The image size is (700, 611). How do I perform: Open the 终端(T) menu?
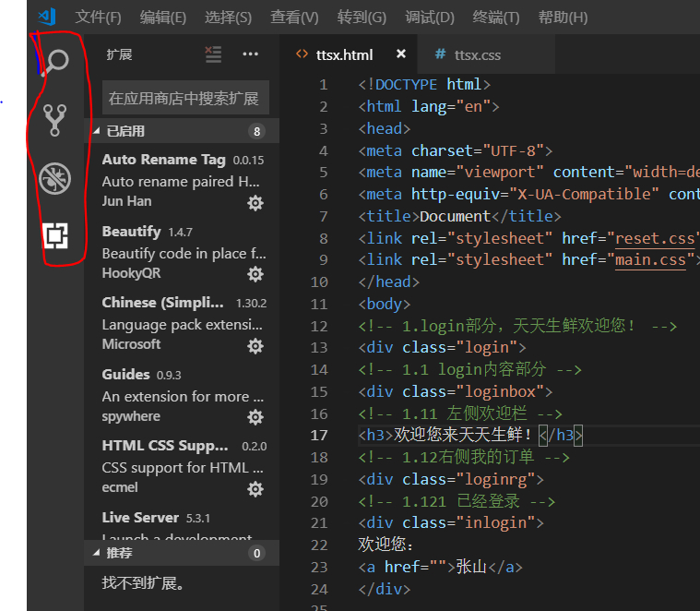point(496,18)
